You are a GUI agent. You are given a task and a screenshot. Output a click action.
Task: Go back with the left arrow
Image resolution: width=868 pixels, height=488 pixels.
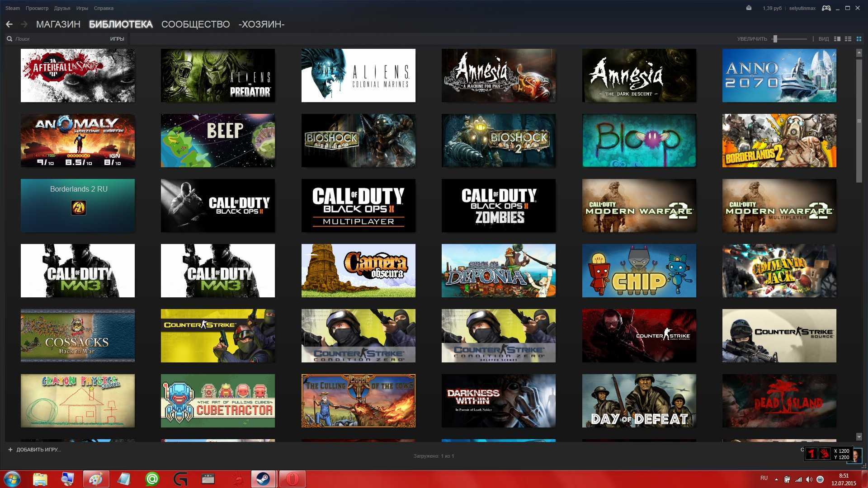[9, 24]
